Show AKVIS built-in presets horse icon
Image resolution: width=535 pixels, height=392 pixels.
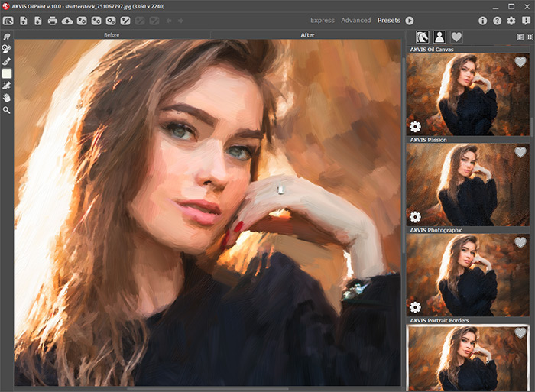pos(422,37)
